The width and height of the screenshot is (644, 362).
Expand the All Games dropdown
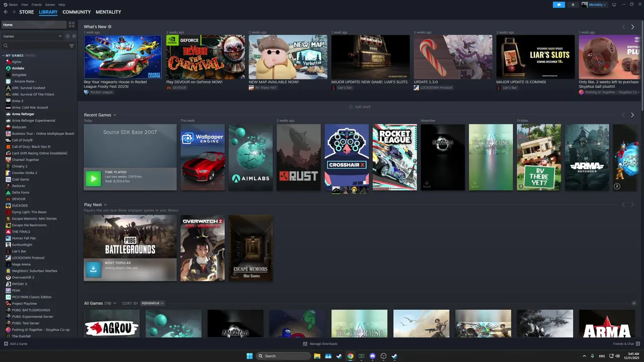(100, 303)
